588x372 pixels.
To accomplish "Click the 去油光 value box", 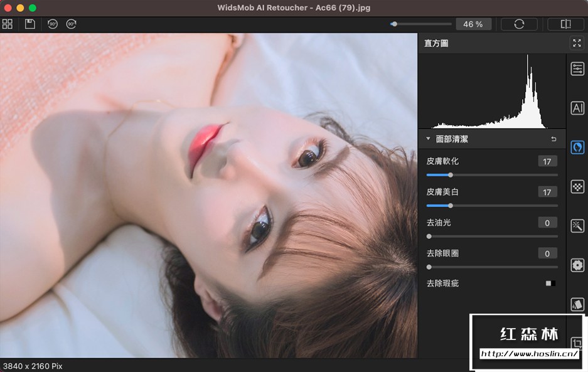I will pyautogui.click(x=547, y=223).
